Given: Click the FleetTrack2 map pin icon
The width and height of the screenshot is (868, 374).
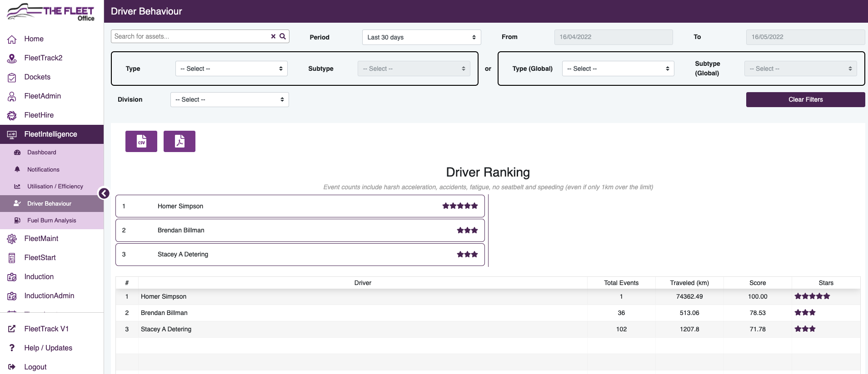Looking at the screenshot, I should pos(12,58).
